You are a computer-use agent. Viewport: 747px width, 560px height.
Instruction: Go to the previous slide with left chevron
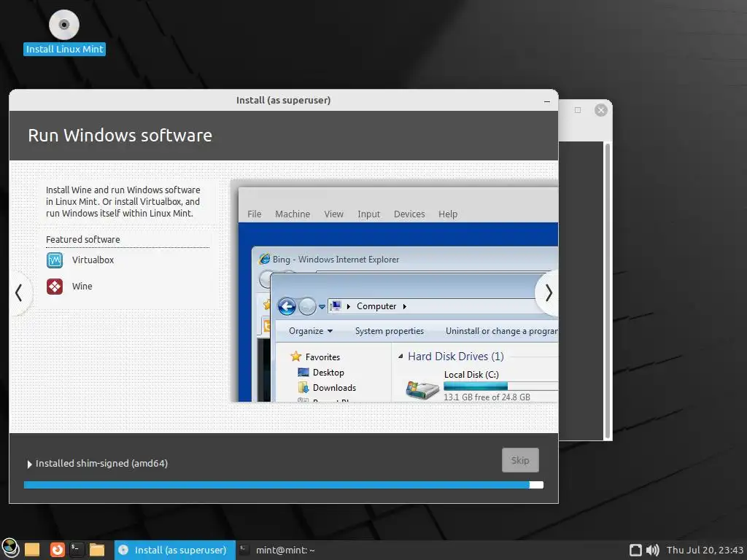[18, 293]
